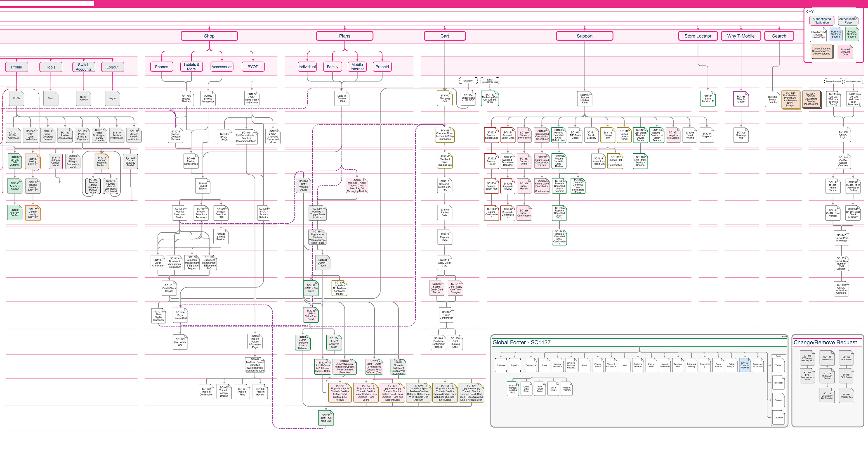Select the Family plans box
868x457 pixels.
(333, 67)
